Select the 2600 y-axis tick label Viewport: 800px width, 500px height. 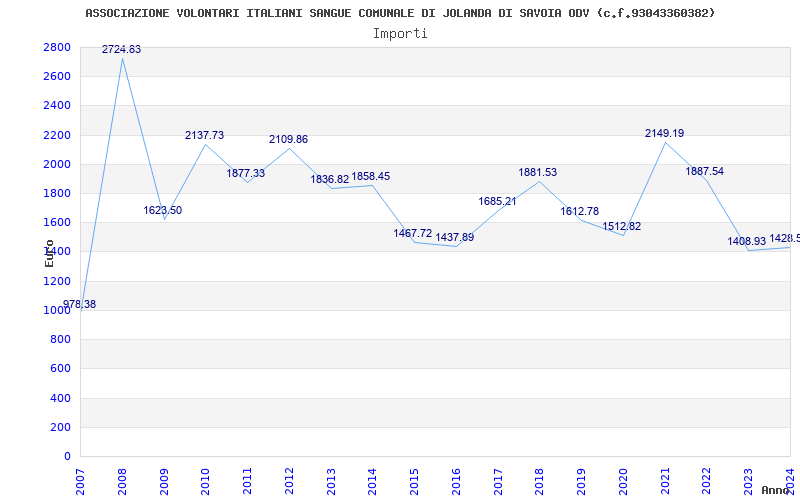coord(57,77)
